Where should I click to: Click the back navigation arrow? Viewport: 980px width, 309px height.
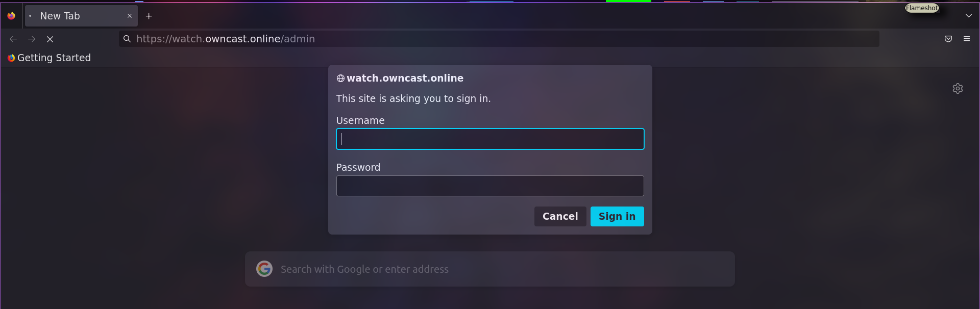pos(13,39)
